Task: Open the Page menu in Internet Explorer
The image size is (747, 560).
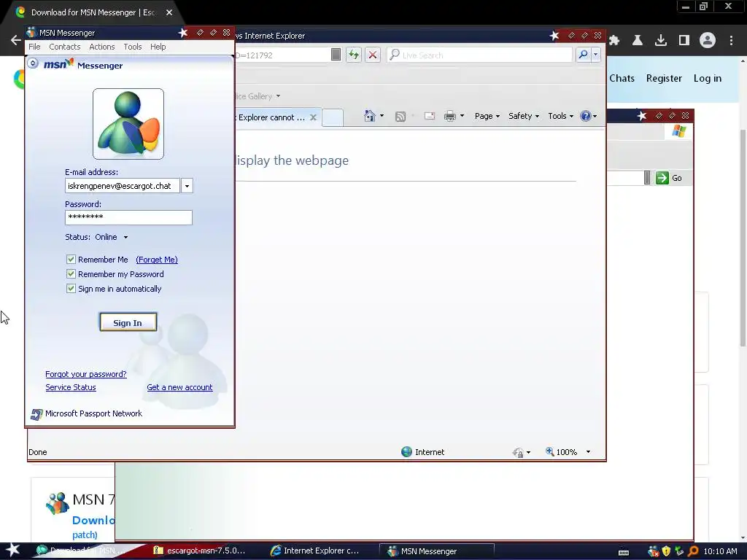Action: click(487, 116)
